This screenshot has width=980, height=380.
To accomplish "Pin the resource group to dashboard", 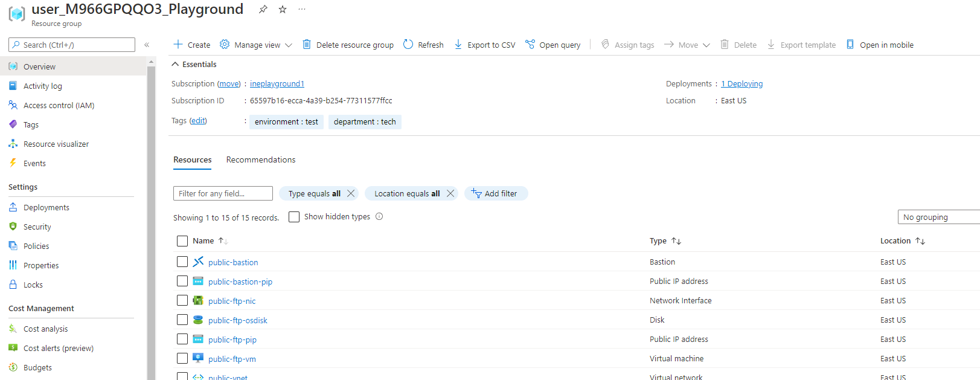I will tap(263, 9).
